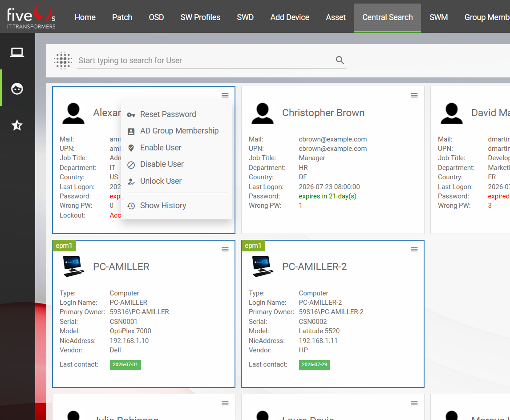Click the AD Group Membership badge icon
This screenshot has width=510, height=420.
pyautogui.click(x=131, y=131)
